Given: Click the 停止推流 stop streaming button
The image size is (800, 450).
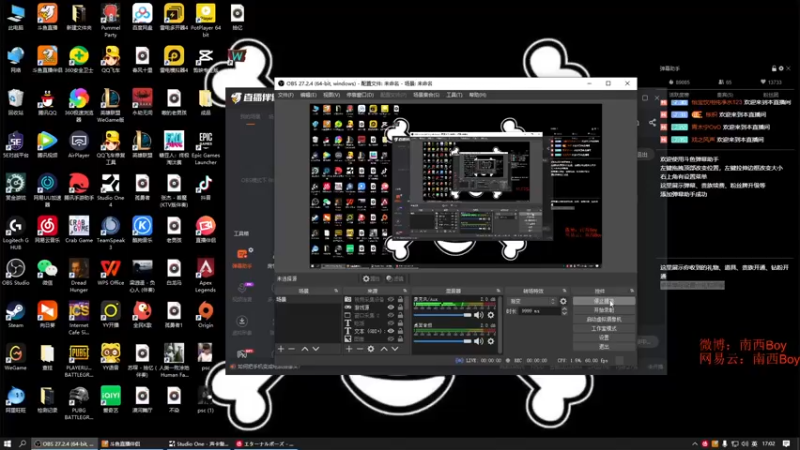Looking at the screenshot, I should 604,301.
